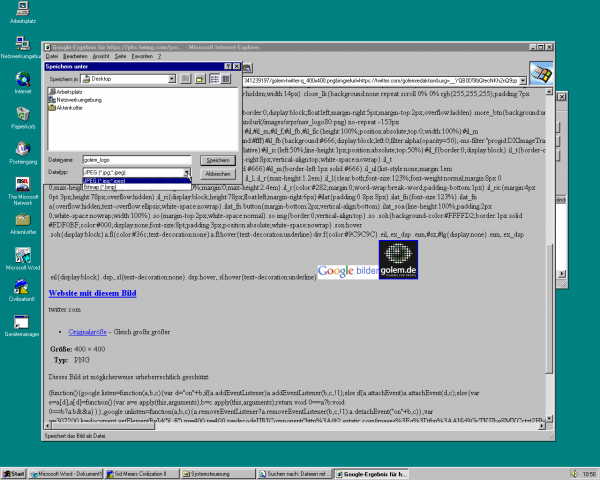The height and width of the screenshot is (480, 600).
Task: Click the golem.de logo image
Action: click(x=398, y=260)
